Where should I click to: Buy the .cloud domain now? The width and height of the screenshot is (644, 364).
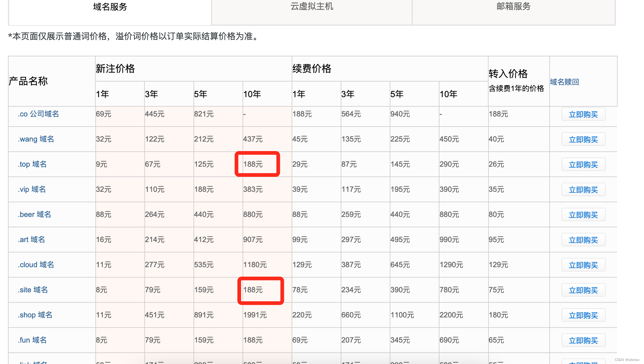tap(583, 265)
